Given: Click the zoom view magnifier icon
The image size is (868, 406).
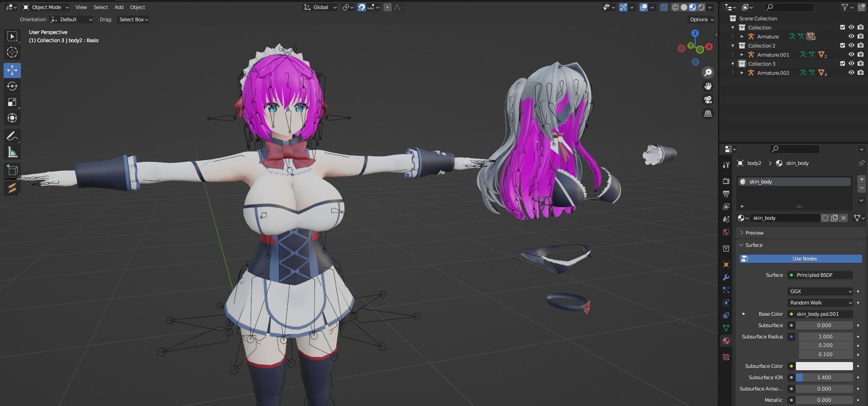Looking at the screenshot, I should [x=708, y=72].
